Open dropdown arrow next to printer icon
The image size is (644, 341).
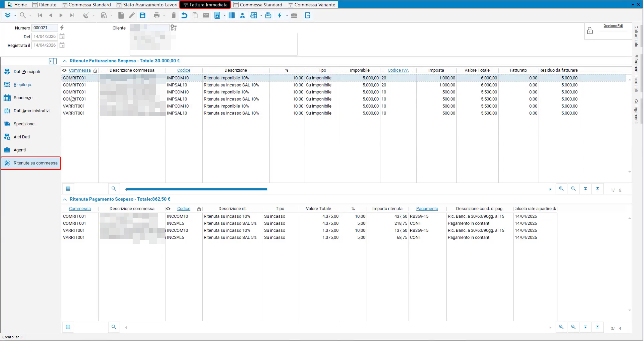pos(164,16)
